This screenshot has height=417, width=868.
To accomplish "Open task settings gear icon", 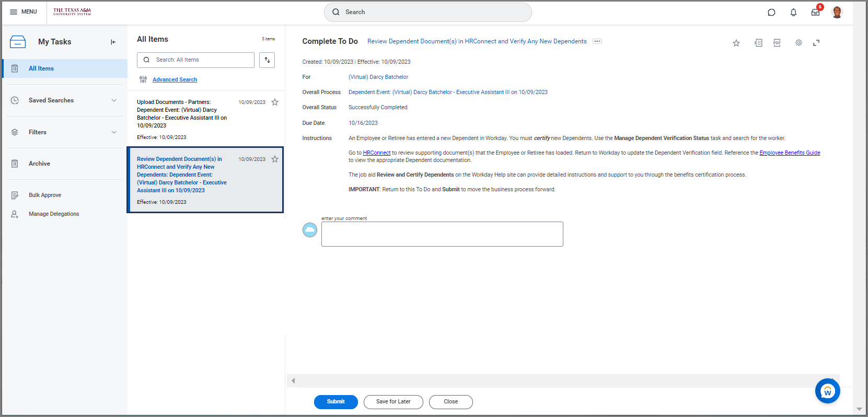I will [798, 43].
